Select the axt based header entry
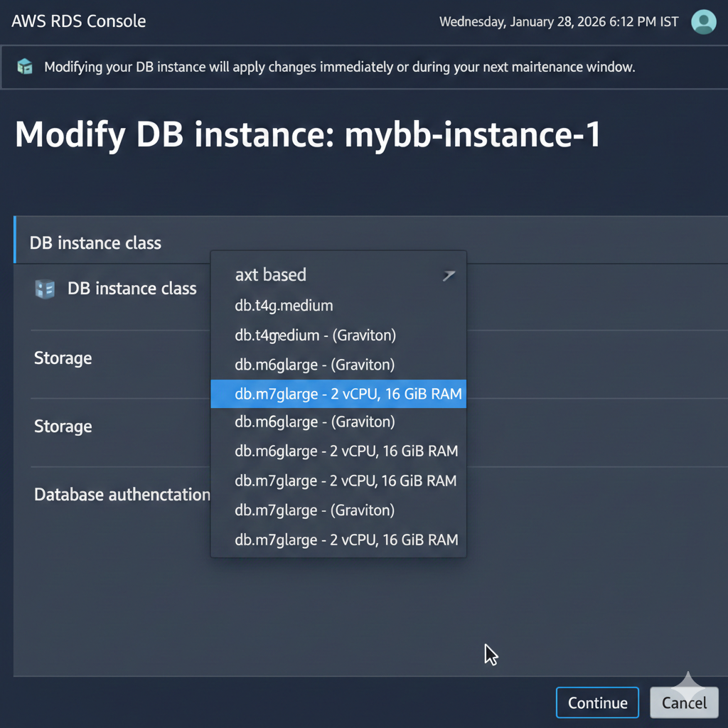The height and width of the screenshot is (728, 728). (x=271, y=275)
